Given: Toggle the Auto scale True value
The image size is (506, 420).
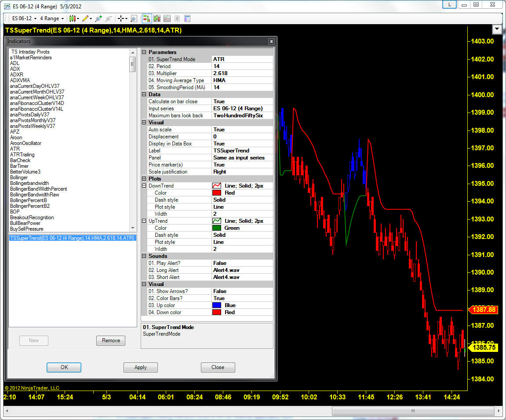Looking at the screenshot, I should [x=242, y=130].
